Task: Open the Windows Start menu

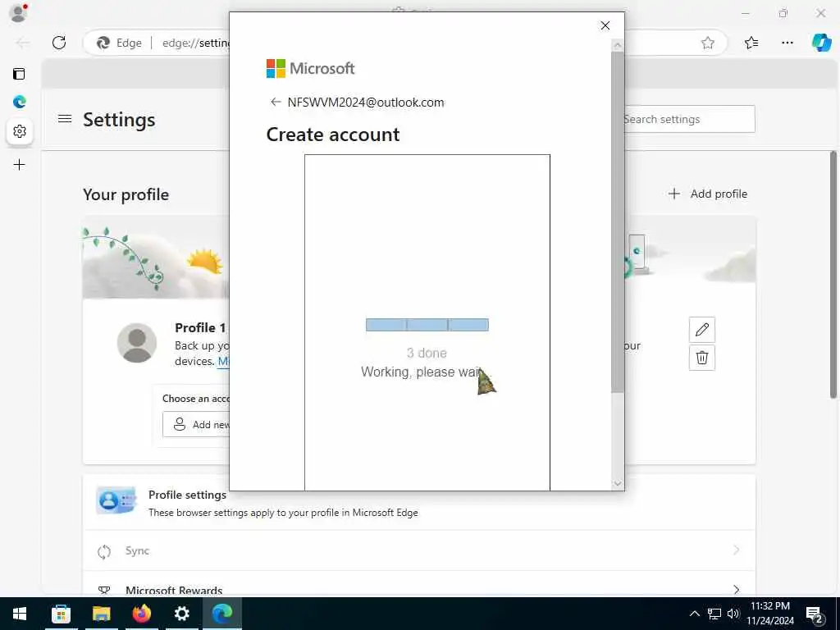Action: [x=20, y=614]
